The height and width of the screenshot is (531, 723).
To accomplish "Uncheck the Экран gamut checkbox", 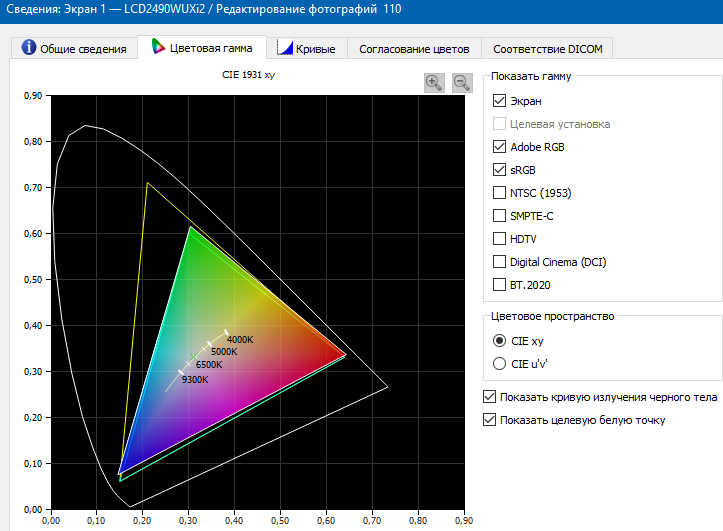I will click(499, 100).
